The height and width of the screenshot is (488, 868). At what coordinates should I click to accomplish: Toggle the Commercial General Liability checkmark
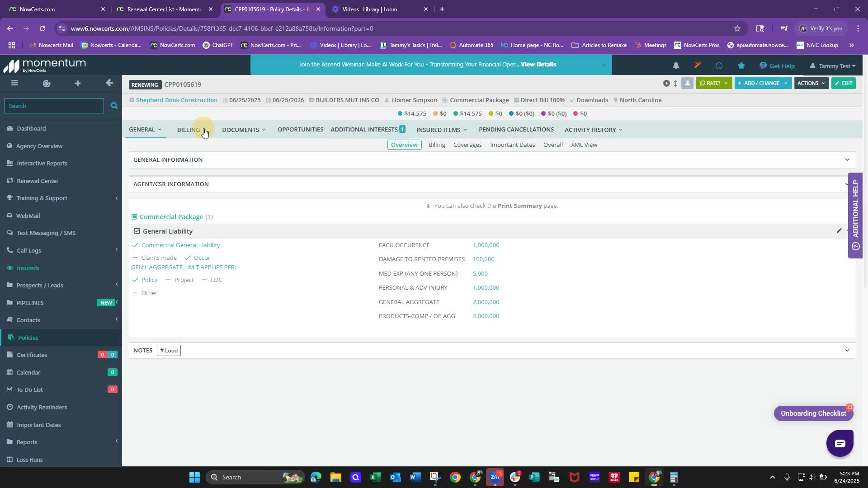pos(135,245)
